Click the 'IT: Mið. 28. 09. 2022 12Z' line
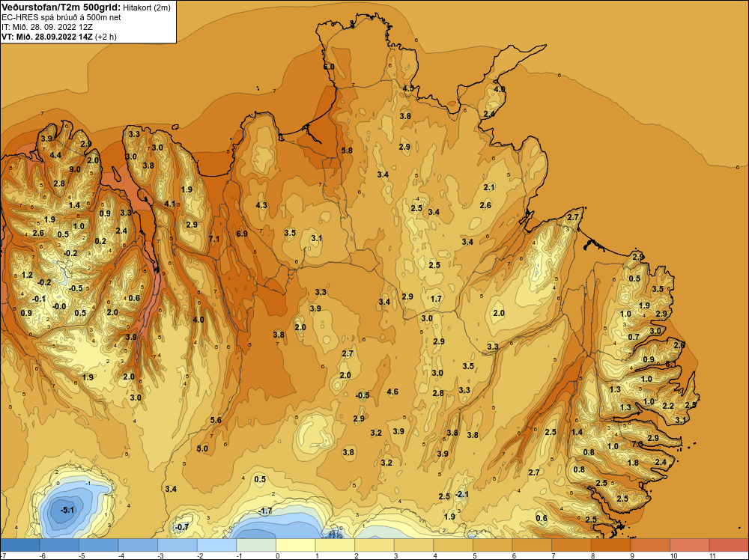 tap(48, 27)
